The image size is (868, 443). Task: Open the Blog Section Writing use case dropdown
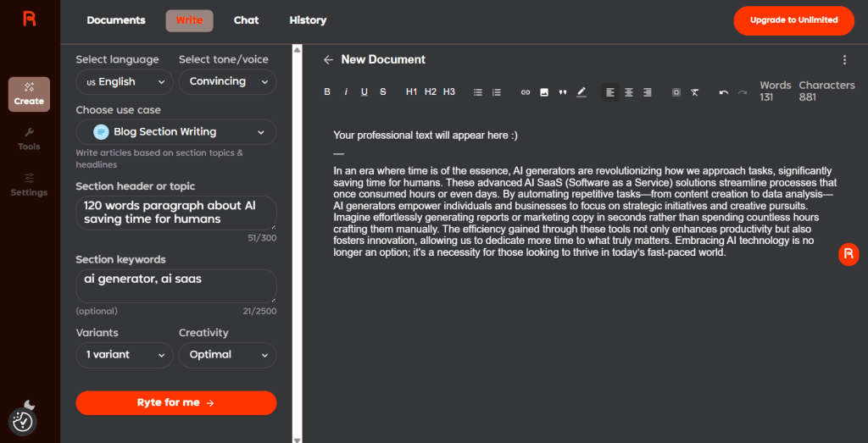point(175,132)
